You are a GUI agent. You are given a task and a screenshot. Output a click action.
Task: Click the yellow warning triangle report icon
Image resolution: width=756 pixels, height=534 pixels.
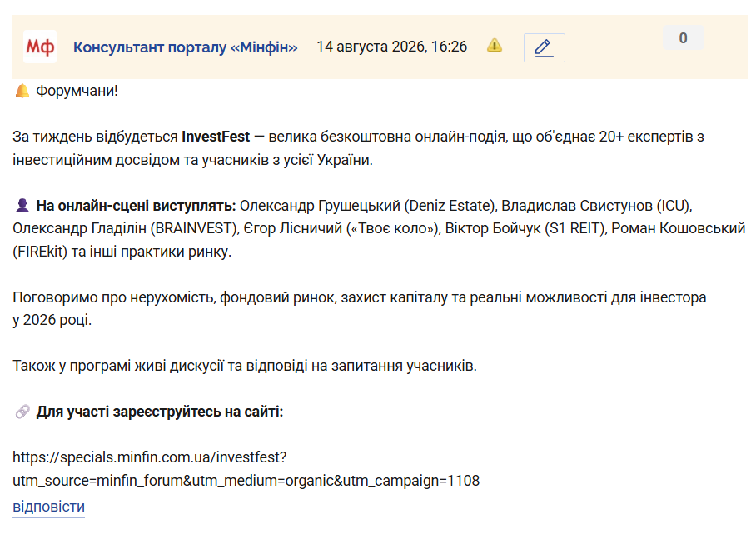pos(495,46)
